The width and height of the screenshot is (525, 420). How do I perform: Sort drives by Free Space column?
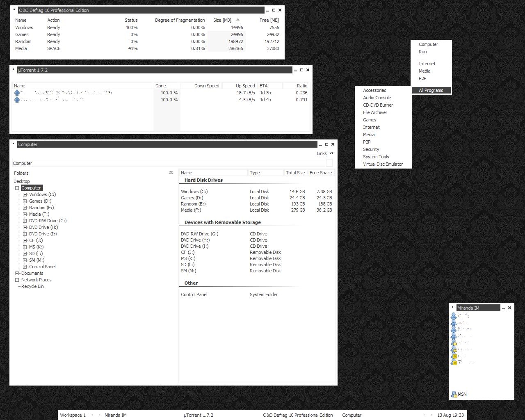coord(321,173)
